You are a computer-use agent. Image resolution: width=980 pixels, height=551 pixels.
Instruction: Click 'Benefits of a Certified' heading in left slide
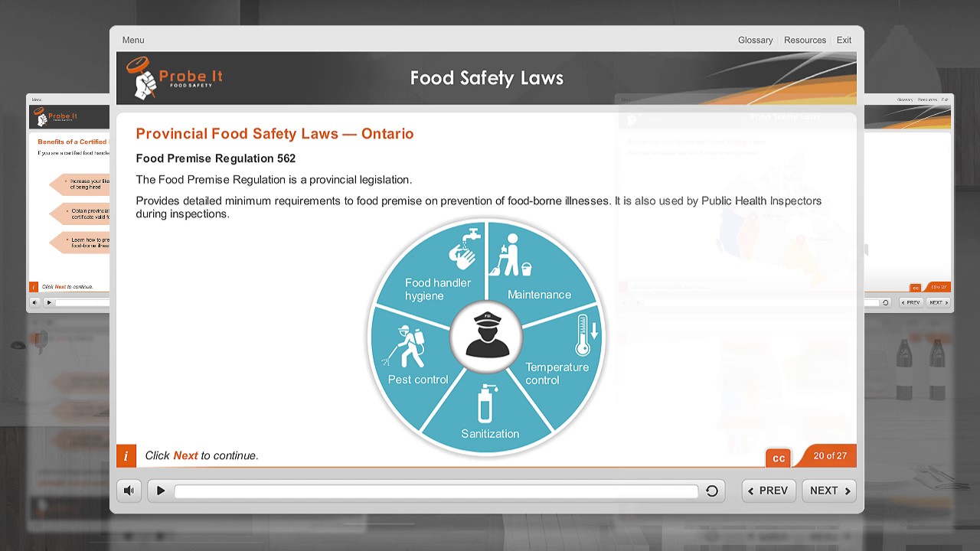coord(73,142)
